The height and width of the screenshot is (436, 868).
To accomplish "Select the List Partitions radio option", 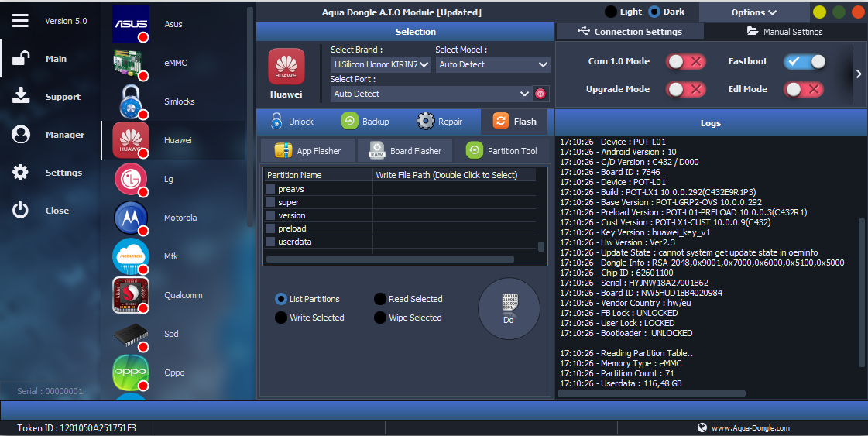I will (x=280, y=299).
